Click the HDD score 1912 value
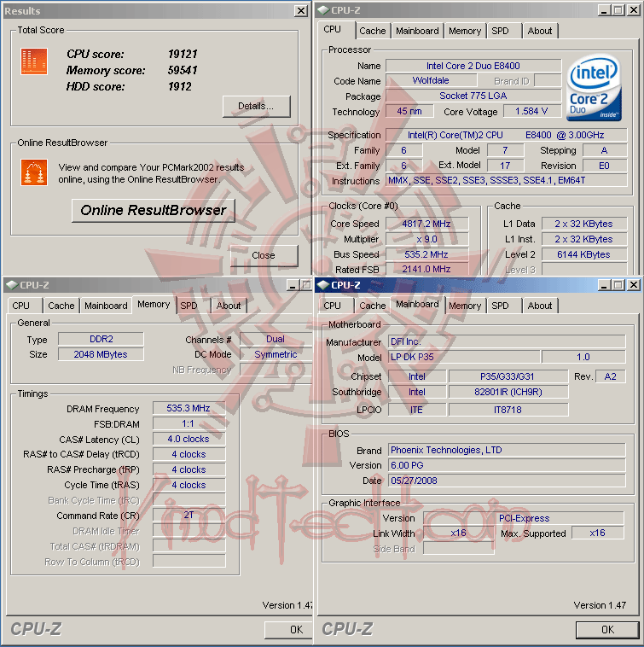Screen dimensions: 644x647 180,87
